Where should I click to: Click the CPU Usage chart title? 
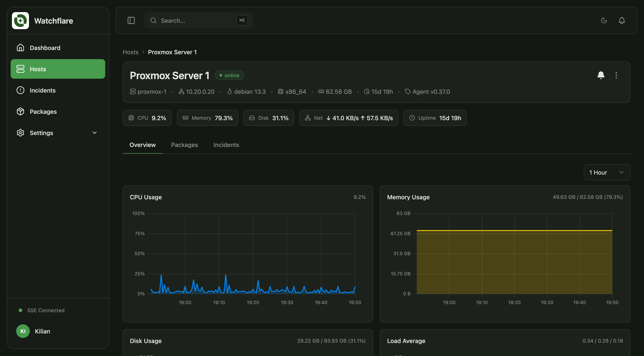pyautogui.click(x=146, y=197)
